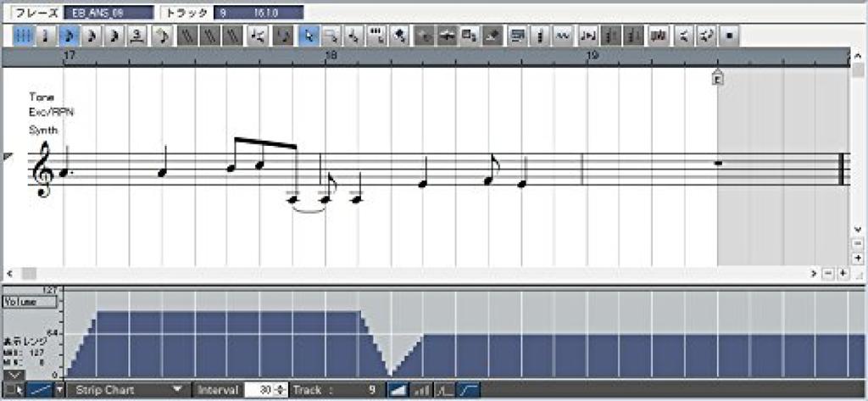Screen dimensions: 868x401
Task: Open the Strip Chart dropdown
Action: [130, 390]
